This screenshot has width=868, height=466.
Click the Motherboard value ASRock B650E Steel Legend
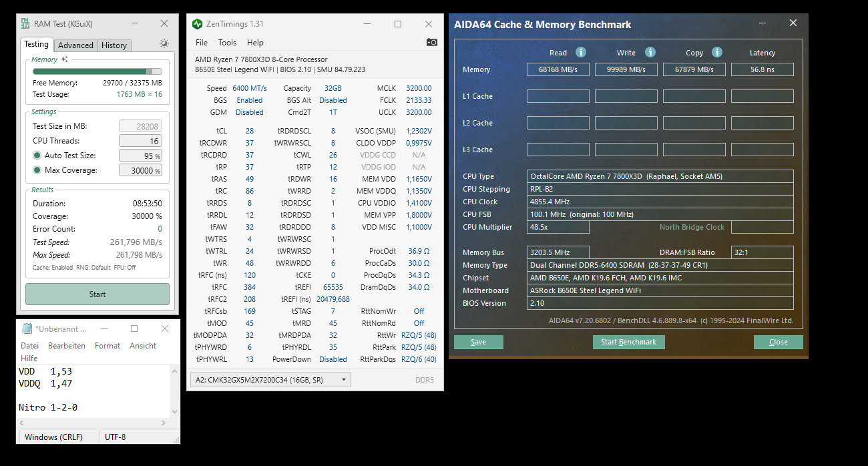click(660, 290)
